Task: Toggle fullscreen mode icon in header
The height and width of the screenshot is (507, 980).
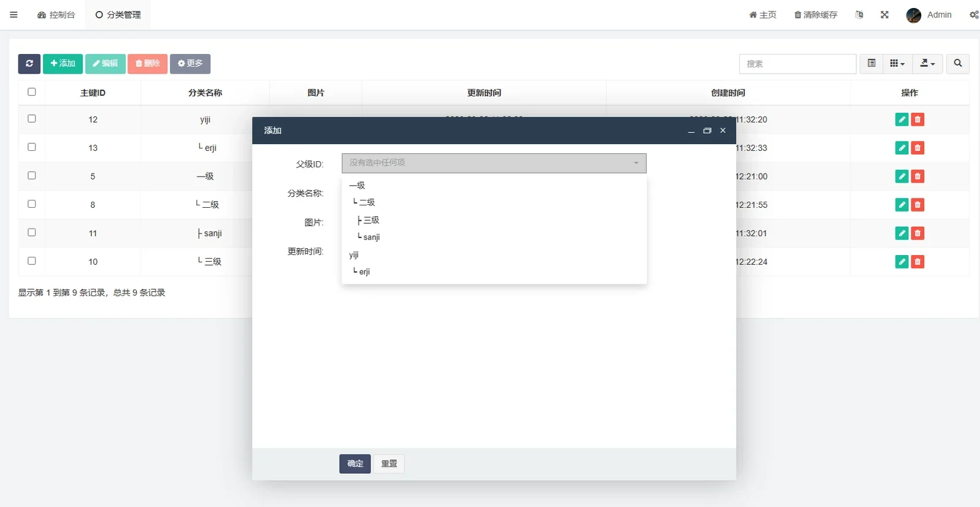Action: [x=884, y=15]
